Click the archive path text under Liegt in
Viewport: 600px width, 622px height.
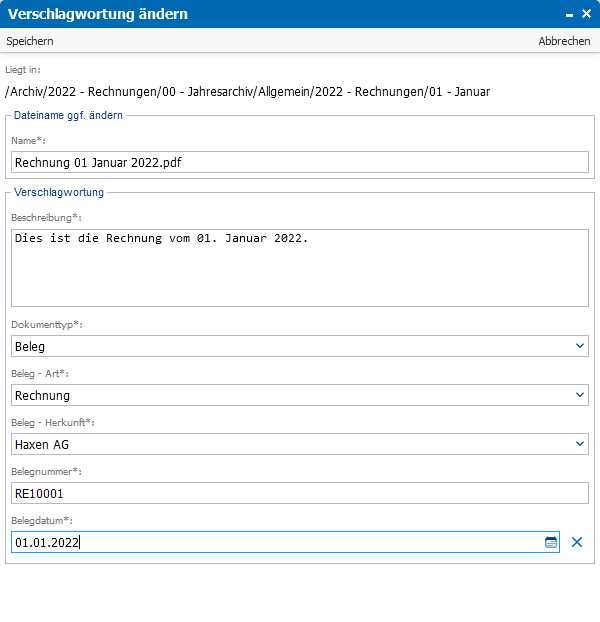[247, 92]
